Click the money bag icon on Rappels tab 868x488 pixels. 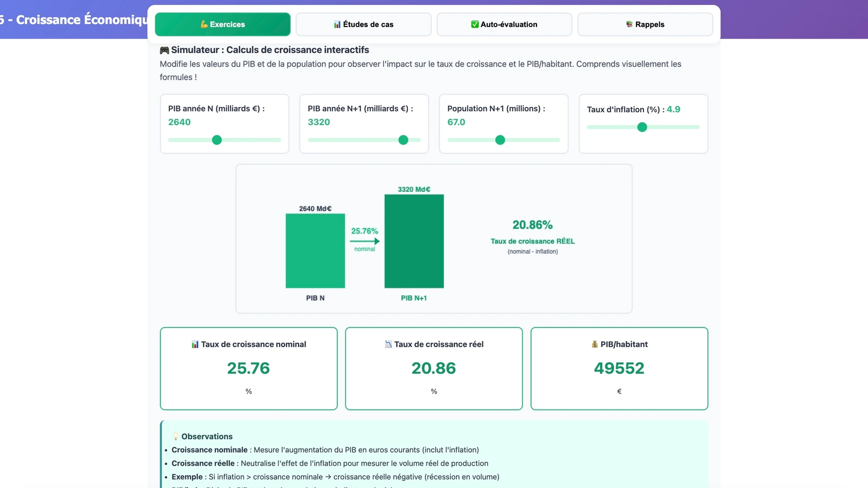[x=629, y=24]
